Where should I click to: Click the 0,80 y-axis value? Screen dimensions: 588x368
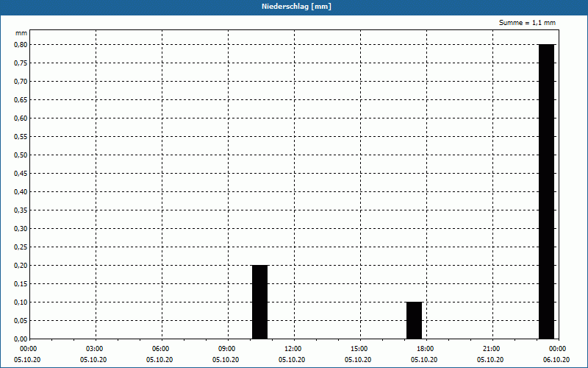21,45
